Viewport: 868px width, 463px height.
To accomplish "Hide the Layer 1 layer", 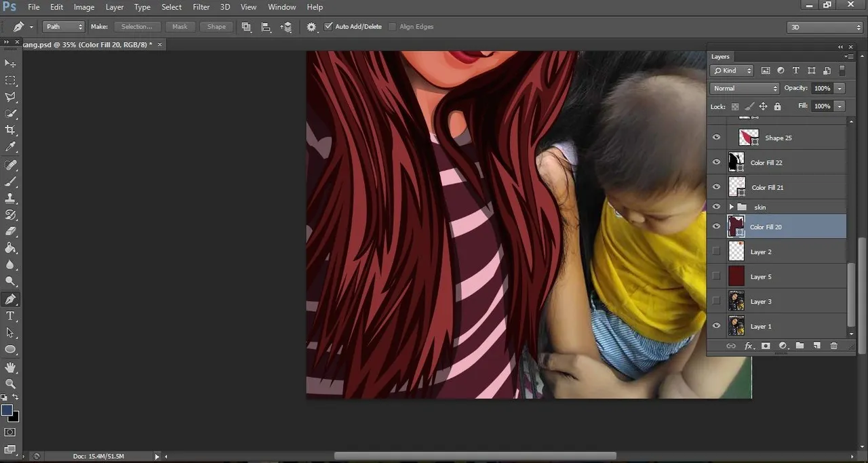I will coord(716,326).
